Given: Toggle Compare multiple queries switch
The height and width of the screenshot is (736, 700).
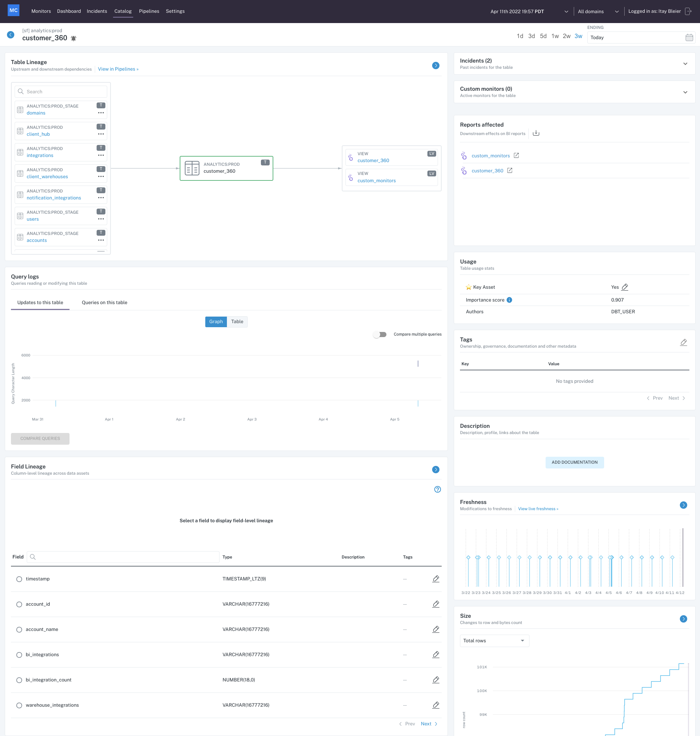Looking at the screenshot, I should (380, 335).
